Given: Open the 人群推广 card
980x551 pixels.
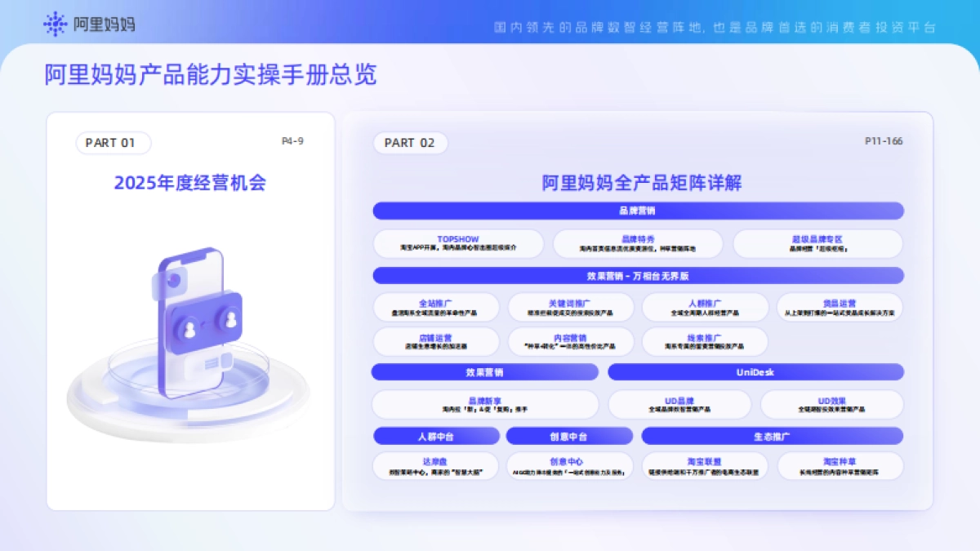Looking at the screenshot, I should (x=706, y=306).
